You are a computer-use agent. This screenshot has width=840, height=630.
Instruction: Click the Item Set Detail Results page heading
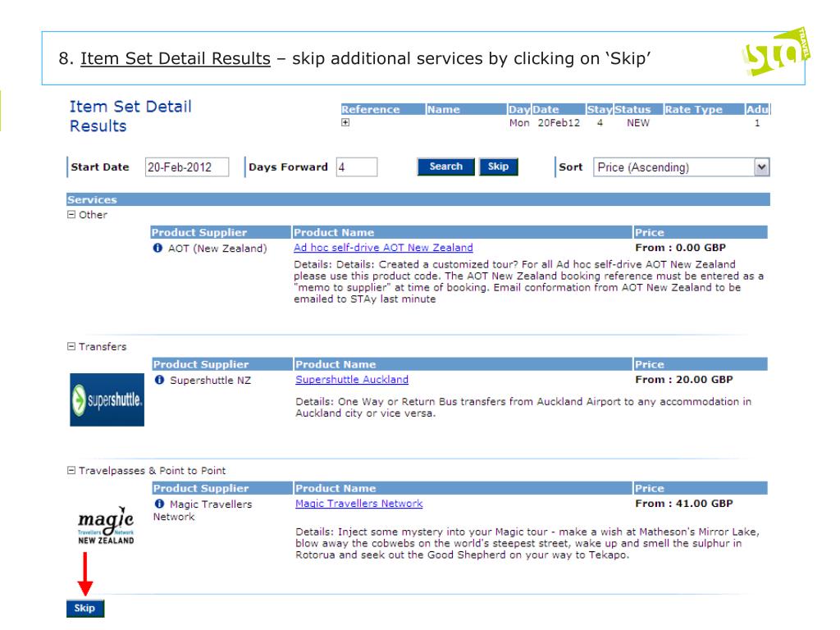point(130,116)
